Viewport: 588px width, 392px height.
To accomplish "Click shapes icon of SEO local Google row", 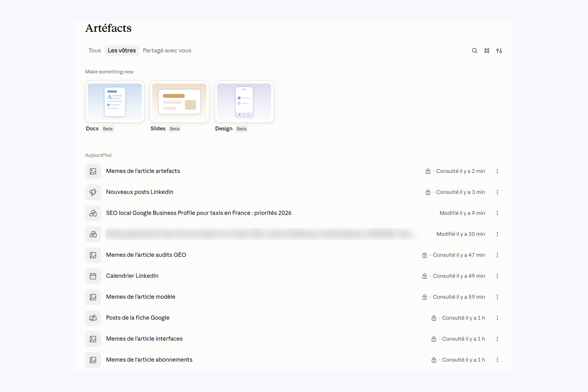I will click(x=93, y=213).
